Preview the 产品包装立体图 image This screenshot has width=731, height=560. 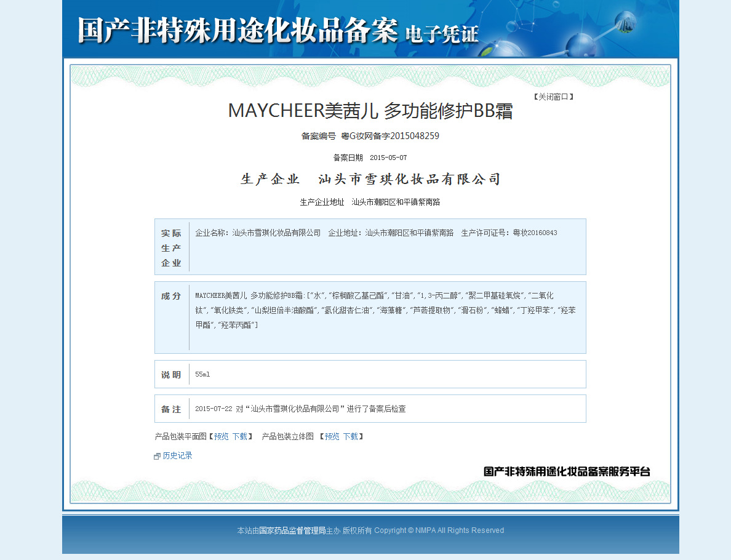click(332, 436)
